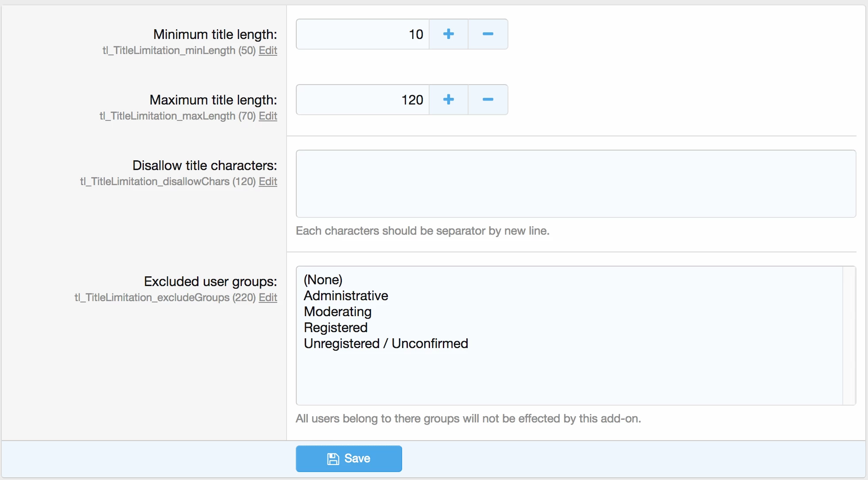Select (None) in excluded user groups
Viewport: 868px width, 480px height.
(570, 280)
